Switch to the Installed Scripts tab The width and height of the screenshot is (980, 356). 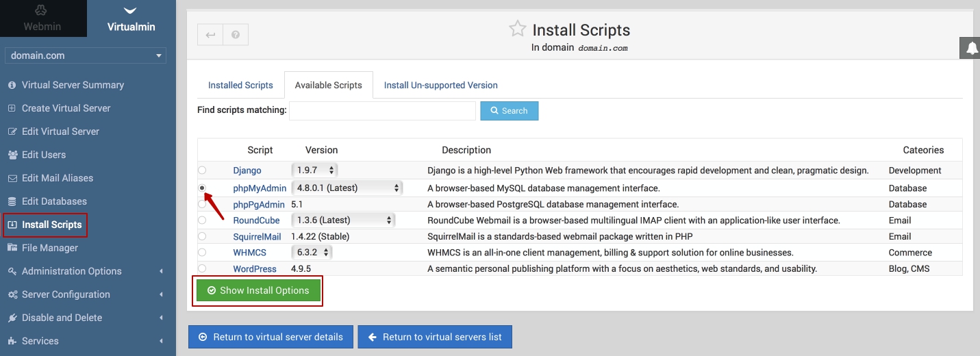coord(240,86)
